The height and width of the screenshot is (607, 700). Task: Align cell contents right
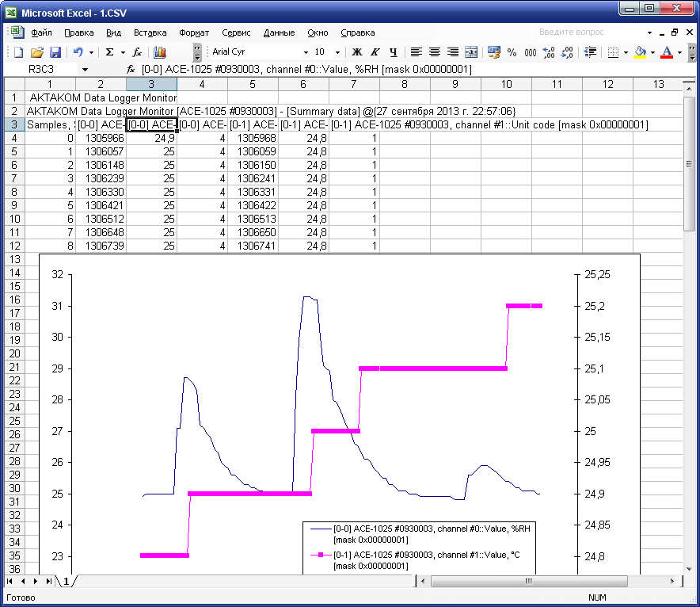pos(453,52)
